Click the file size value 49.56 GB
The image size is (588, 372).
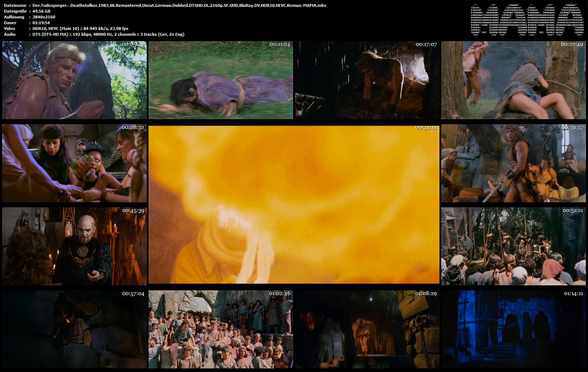(41, 11)
